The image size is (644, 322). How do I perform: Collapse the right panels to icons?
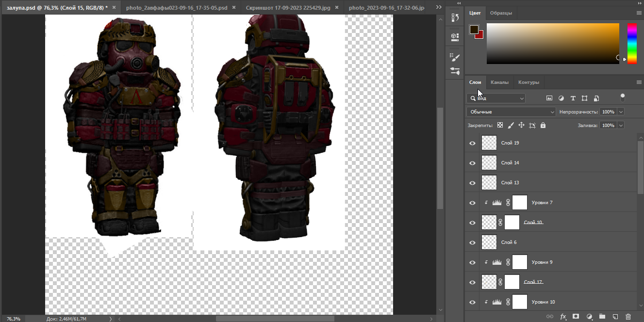pyautogui.click(x=639, y=3)
